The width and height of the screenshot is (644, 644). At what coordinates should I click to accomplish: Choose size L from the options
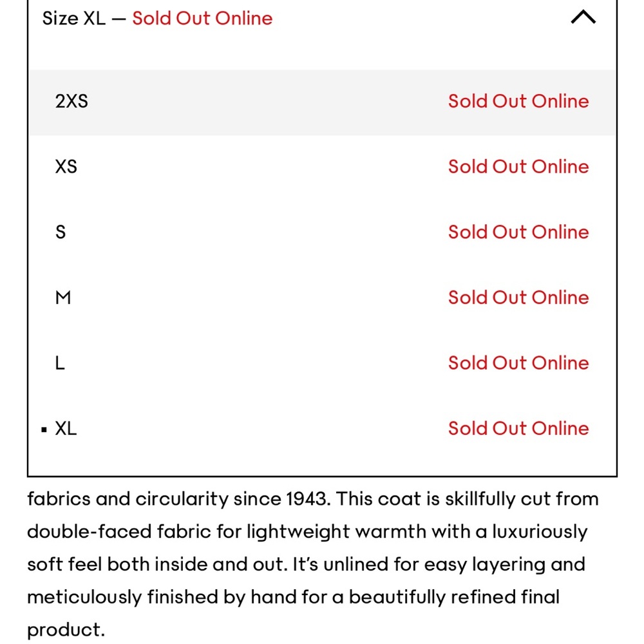(60, 363)
